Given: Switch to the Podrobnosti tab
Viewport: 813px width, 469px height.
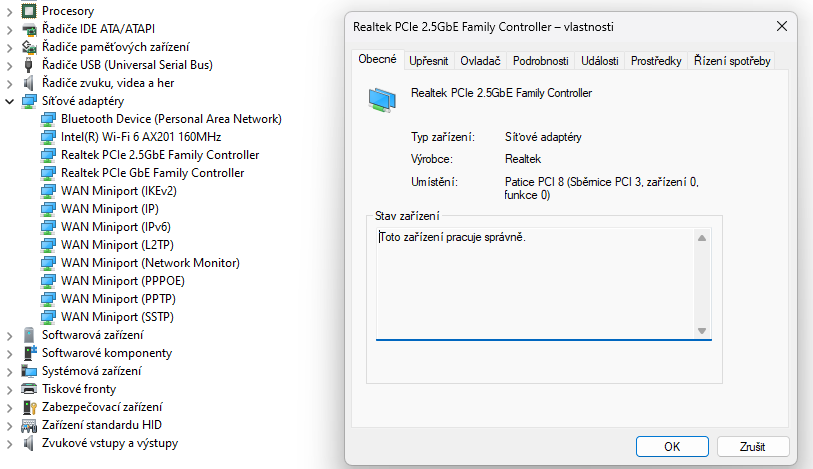Looking at the screenshot, I should [x=540, y=61].
